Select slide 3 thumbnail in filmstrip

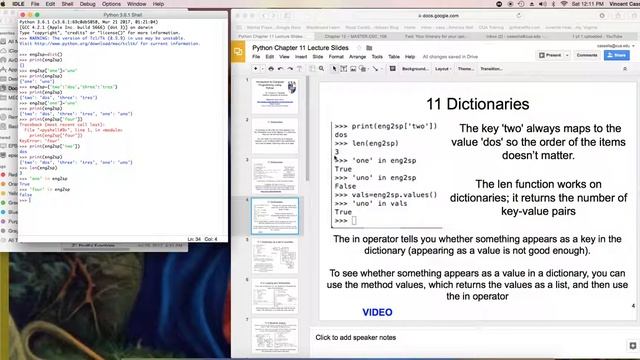pos(275,176)
